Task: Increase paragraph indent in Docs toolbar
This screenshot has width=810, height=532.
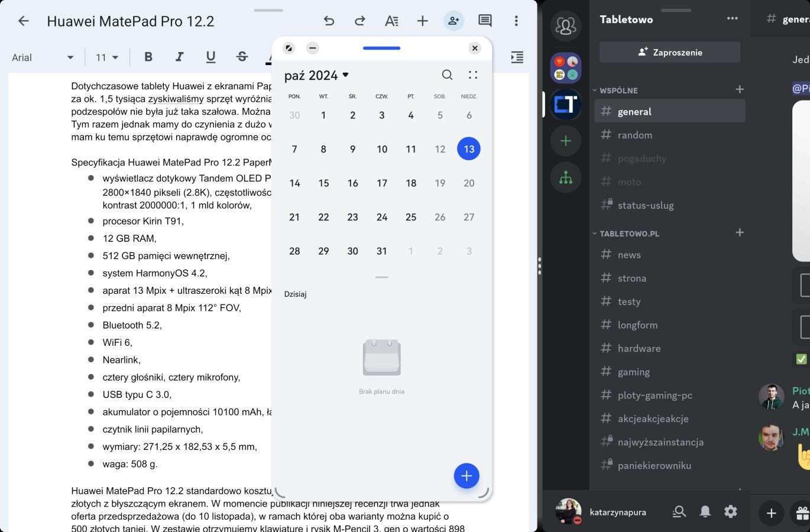Action: tap(517, 57)
